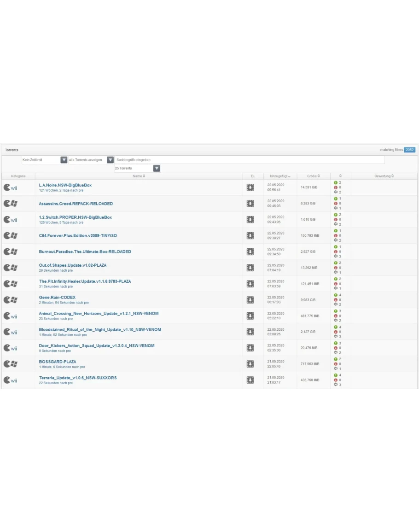This screenshot has height=532, width=419.
Task: Click the download icon for C64.Forever.Plus.Edition
Action: pos(250,235)
